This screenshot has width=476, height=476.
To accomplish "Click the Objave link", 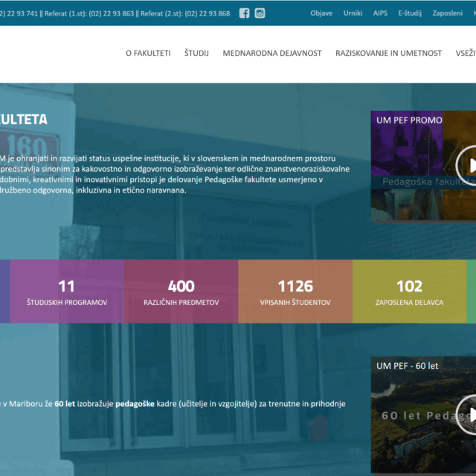I will point(321,13).
